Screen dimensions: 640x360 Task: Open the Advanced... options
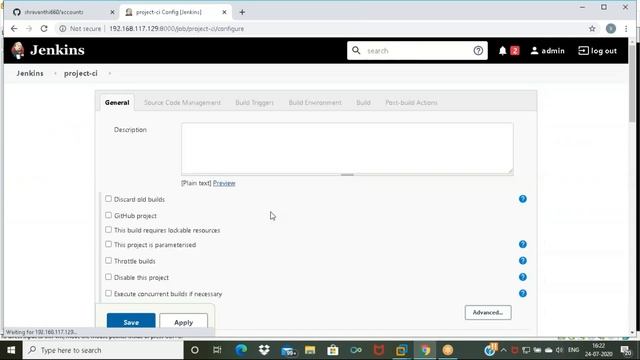click(x=488, y=312)
